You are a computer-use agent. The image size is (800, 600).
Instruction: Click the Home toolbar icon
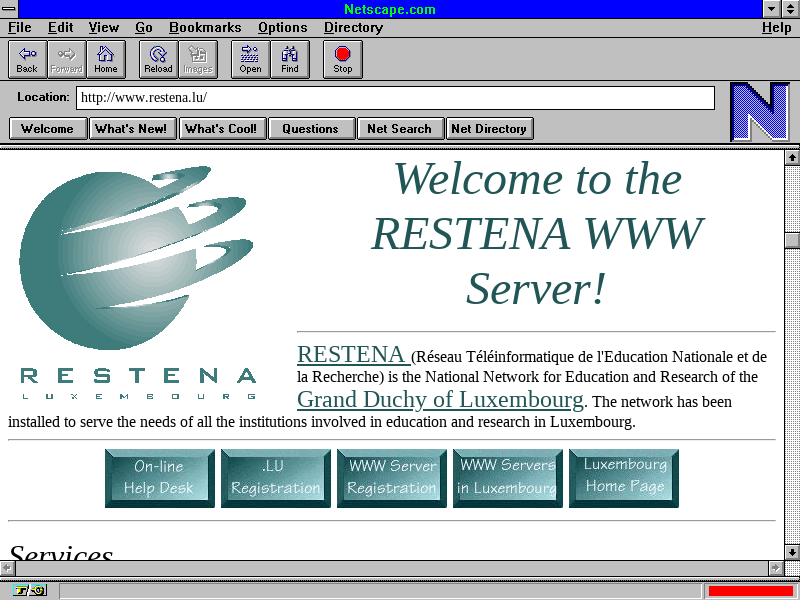pyautogui.click(x=106, y=59)
